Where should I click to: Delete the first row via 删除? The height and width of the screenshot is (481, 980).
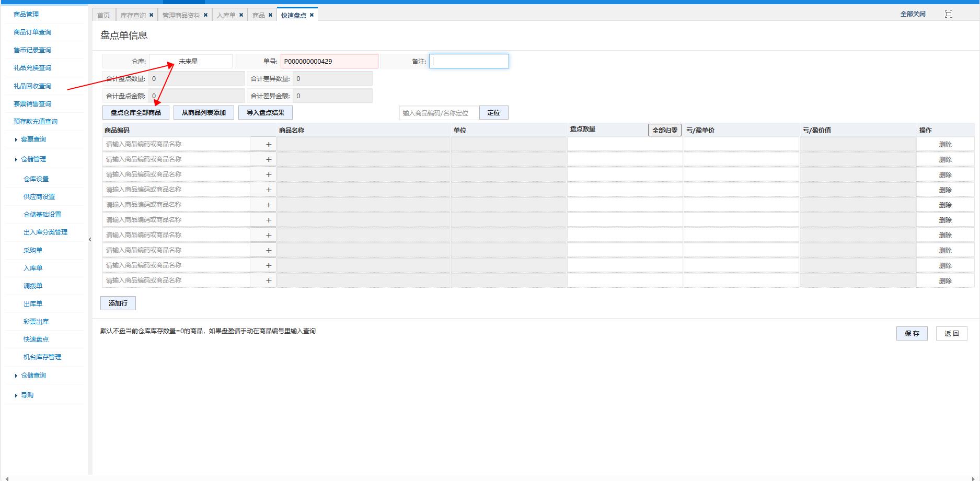tap(945, 145)
